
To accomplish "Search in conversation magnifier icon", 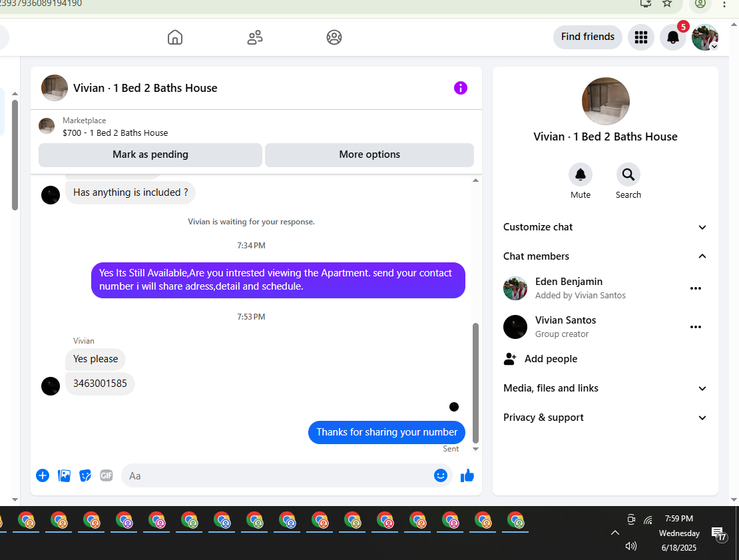I will (628, 175).
